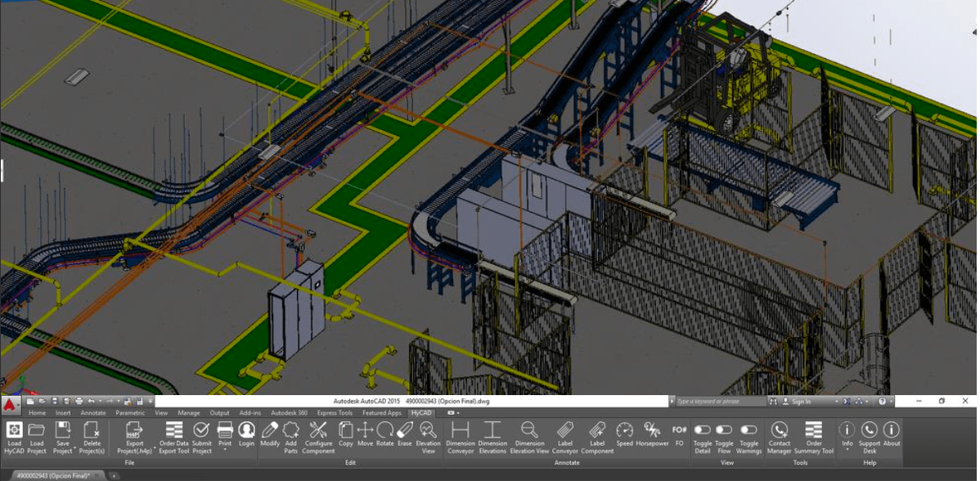Select the Add Parts tool
The image size is (980, 481).
291,430
